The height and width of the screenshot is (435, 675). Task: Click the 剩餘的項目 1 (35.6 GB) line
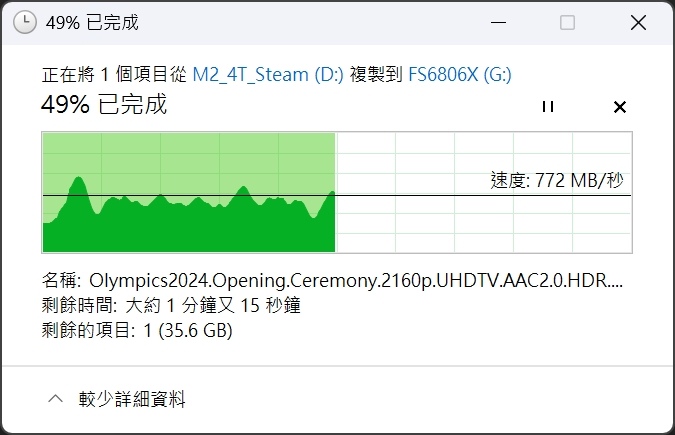coord(137,330)
